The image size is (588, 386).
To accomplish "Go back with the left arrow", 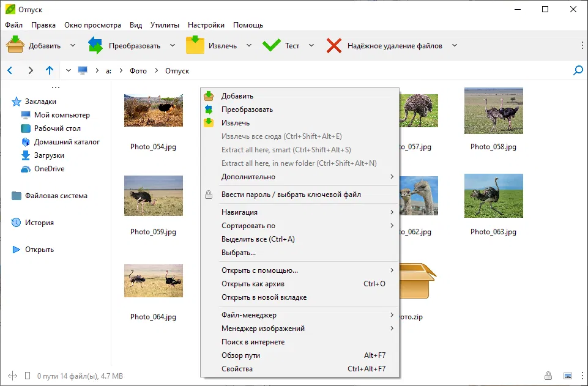I will [x=10, y=70].
